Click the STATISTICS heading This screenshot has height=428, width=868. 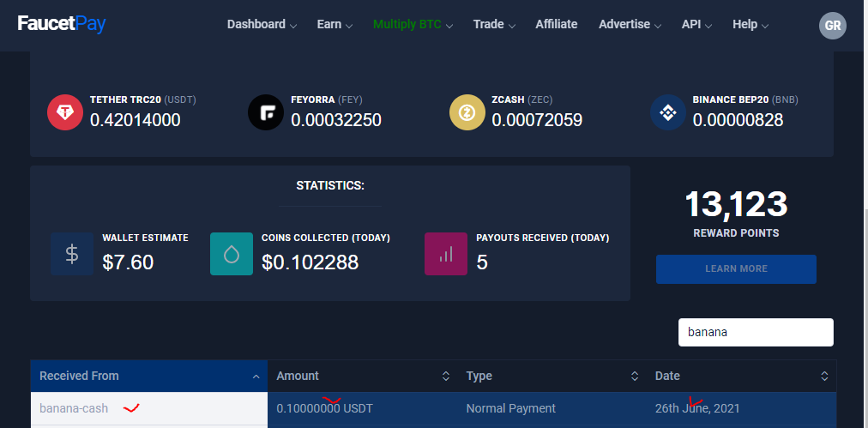tap(330, 186)
